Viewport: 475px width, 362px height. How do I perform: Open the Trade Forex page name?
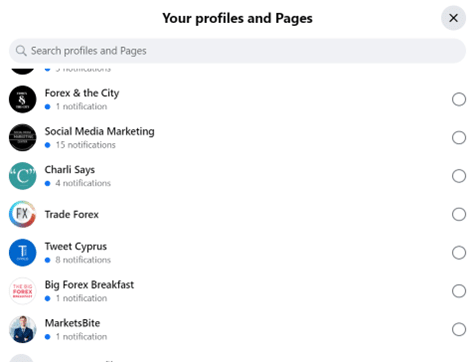click(x=72, y=214)
